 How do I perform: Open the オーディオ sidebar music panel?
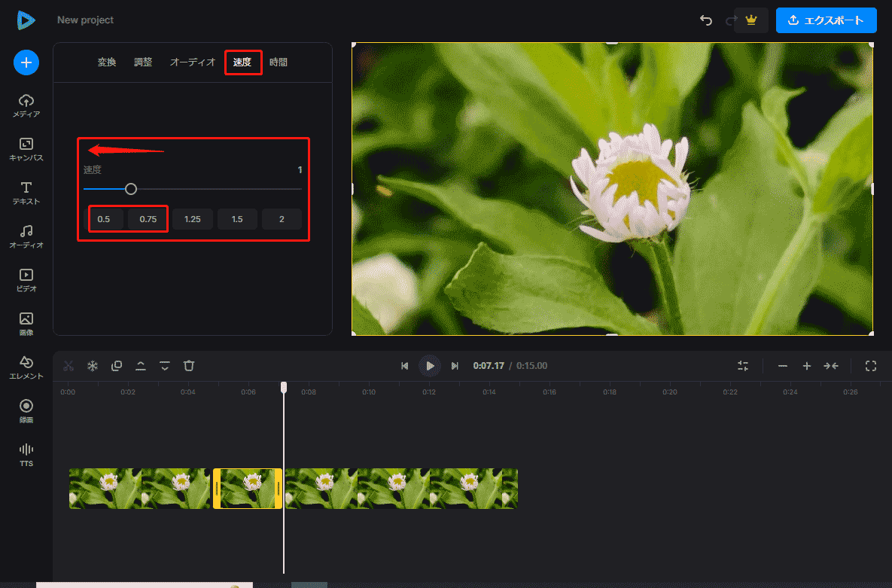click(26, 237)
